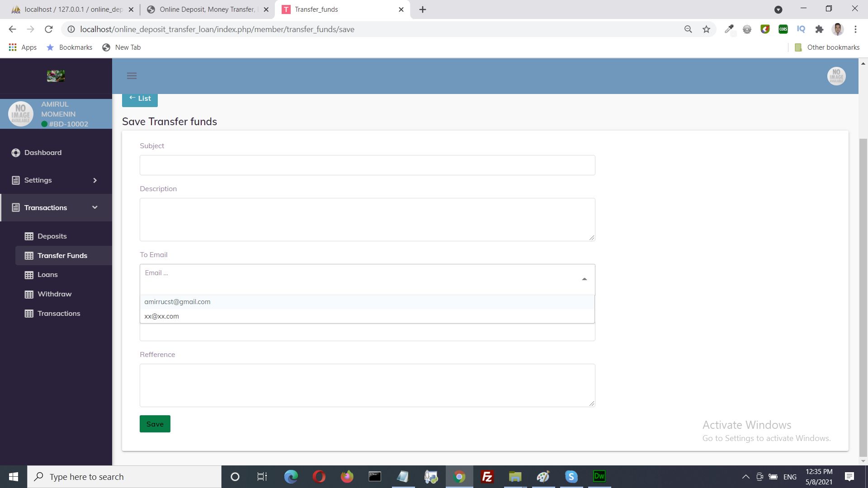Open FileZilla from the taskbar
This screenshot has width=868, height=488.
[x=487, y=477]
